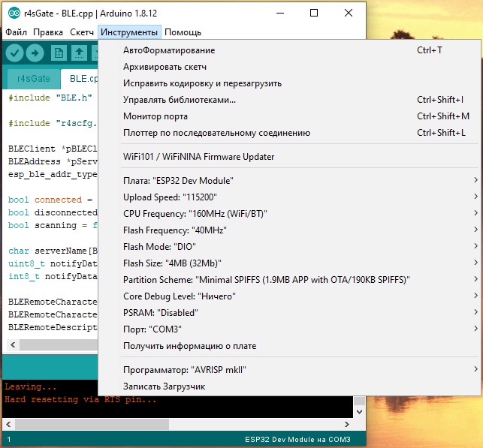The image size is (483, 448).
Task: Click the "Leaving..." console line
Action: [31, 386]
